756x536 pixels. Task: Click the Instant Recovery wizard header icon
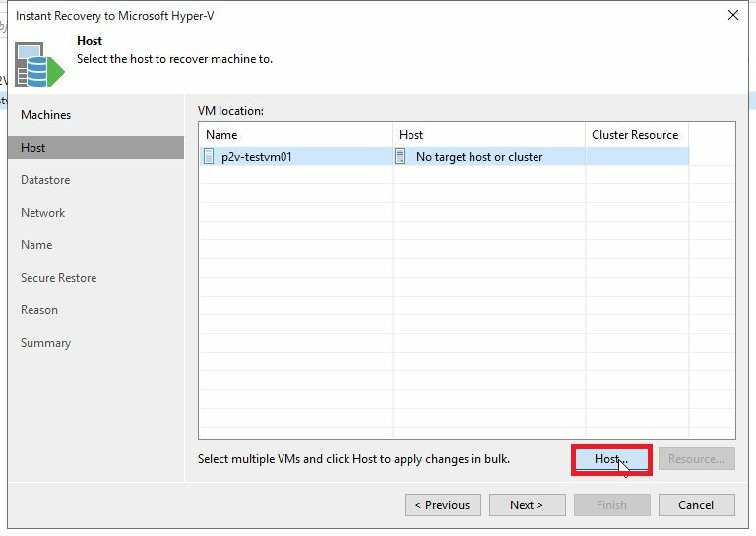(x=39, y=63)
